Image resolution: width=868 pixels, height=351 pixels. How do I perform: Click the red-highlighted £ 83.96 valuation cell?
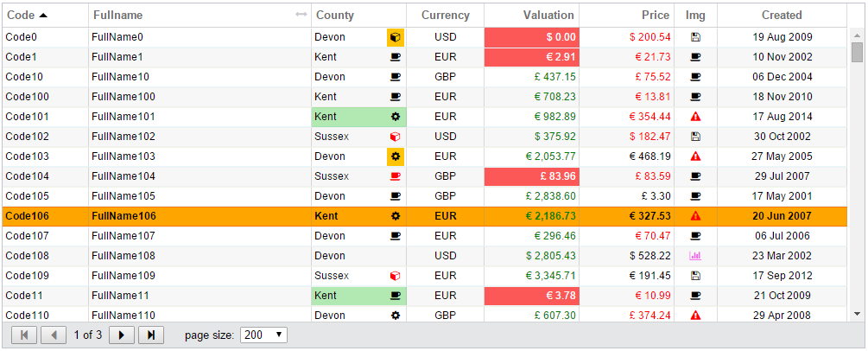click(x=531, y=176)
